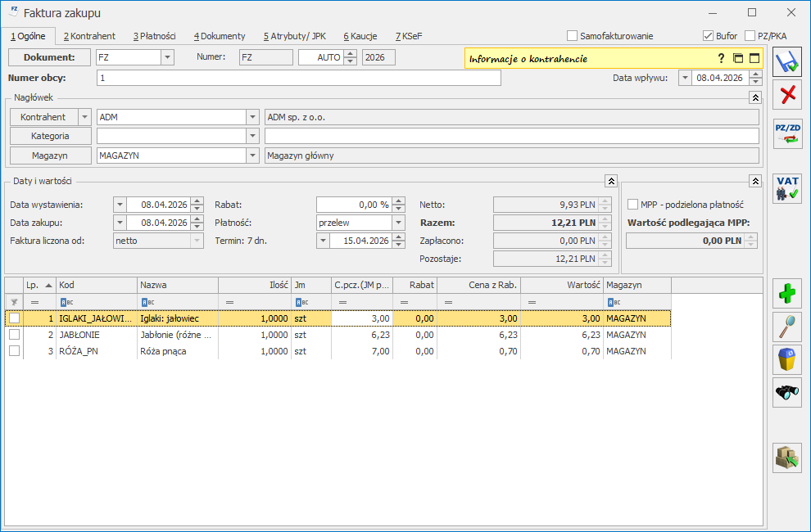Expand the Dokument FZ type dropdown
This screenshot has width=811, height=532.
(167, 57)
